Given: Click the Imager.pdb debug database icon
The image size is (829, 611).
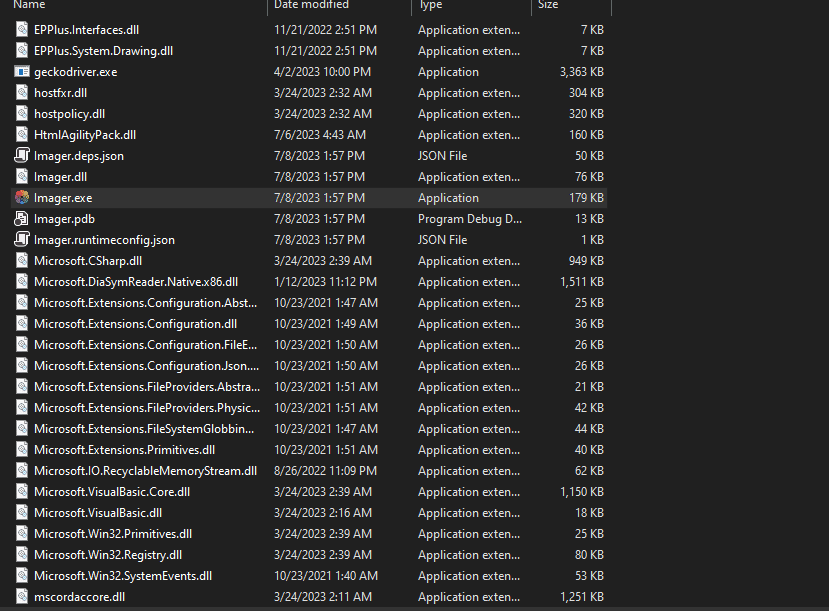Looking at the screenshot, I should (22, 219).
